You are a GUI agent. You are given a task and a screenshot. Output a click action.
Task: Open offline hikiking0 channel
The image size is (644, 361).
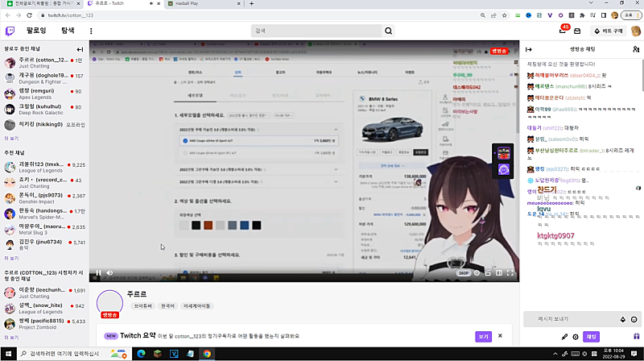point(44,125)
